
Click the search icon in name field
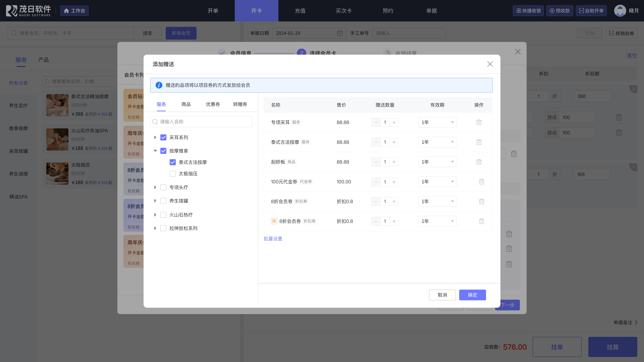(x=155, y=122)
